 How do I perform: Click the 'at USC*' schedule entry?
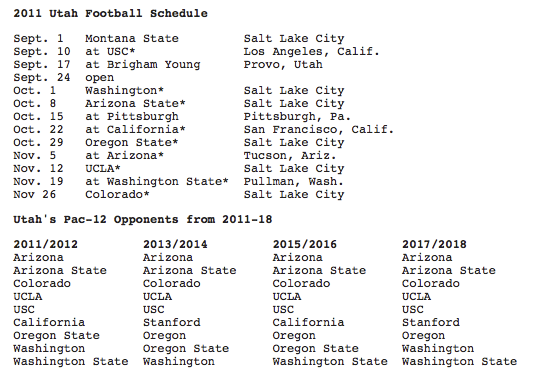(x=110, y=52)
